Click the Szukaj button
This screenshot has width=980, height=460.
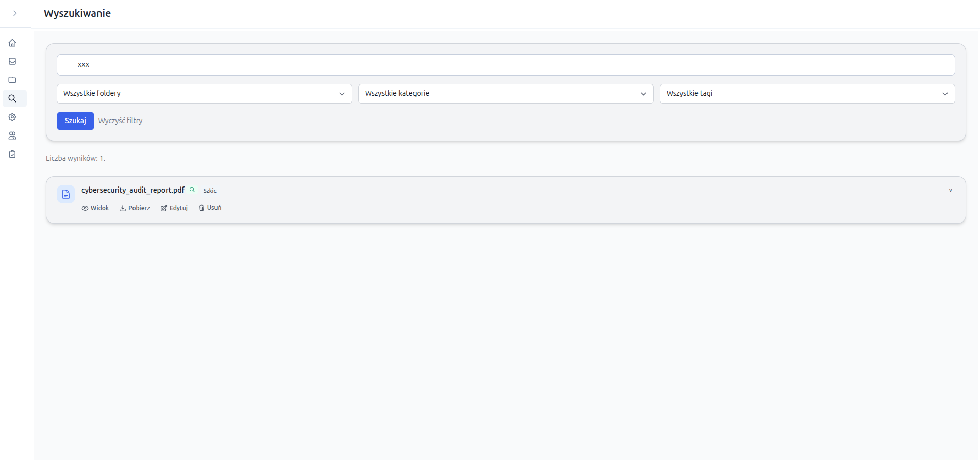pyautogui.click(x=75, y=121)
